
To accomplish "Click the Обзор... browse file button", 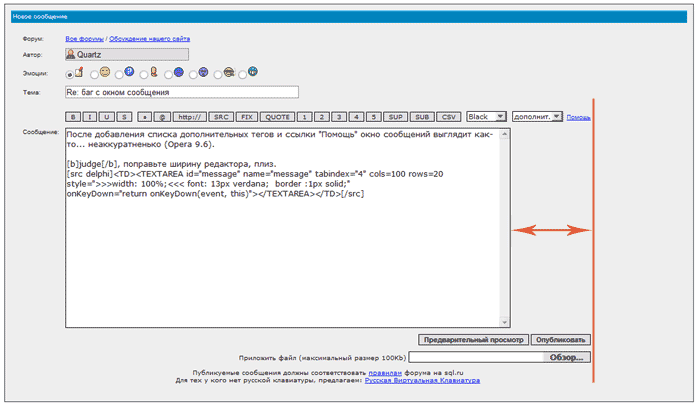I will 566,357.
